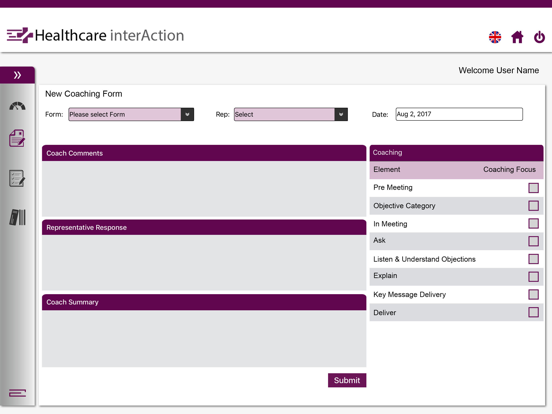This screenshot has height=414, width=552.
Task: Enable the Key Message Delivery checkbox
Action: (x=533, y=294)
